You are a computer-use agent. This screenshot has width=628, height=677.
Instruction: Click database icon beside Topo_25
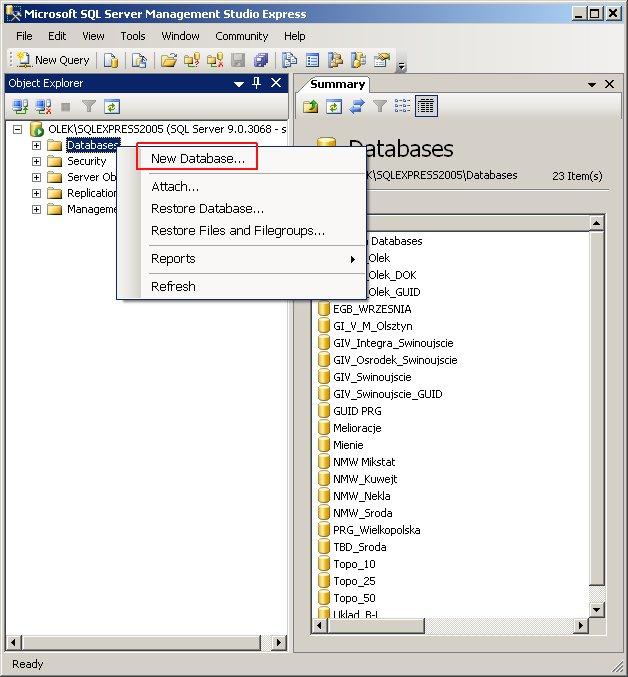pyautogui.click(x=324, y=581)
